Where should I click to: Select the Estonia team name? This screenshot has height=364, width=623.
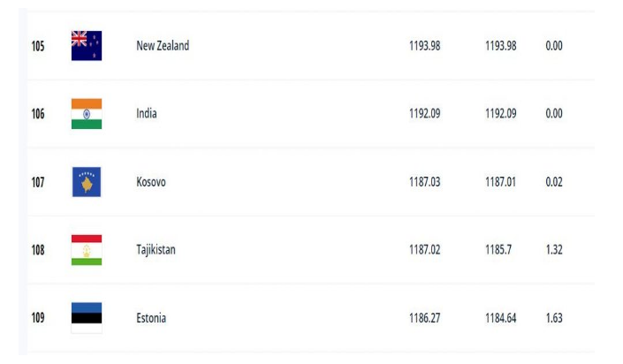(151, 318)
